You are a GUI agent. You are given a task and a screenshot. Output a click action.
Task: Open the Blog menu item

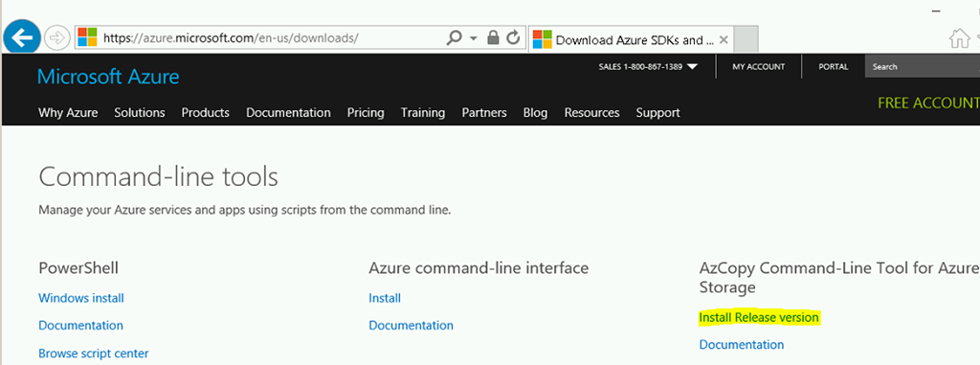535,113
